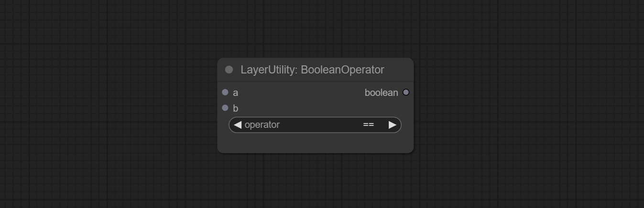Screen dimensions: 644x208
Task: Select previous operator with left arrow
Action: click(x=238, y=125)
